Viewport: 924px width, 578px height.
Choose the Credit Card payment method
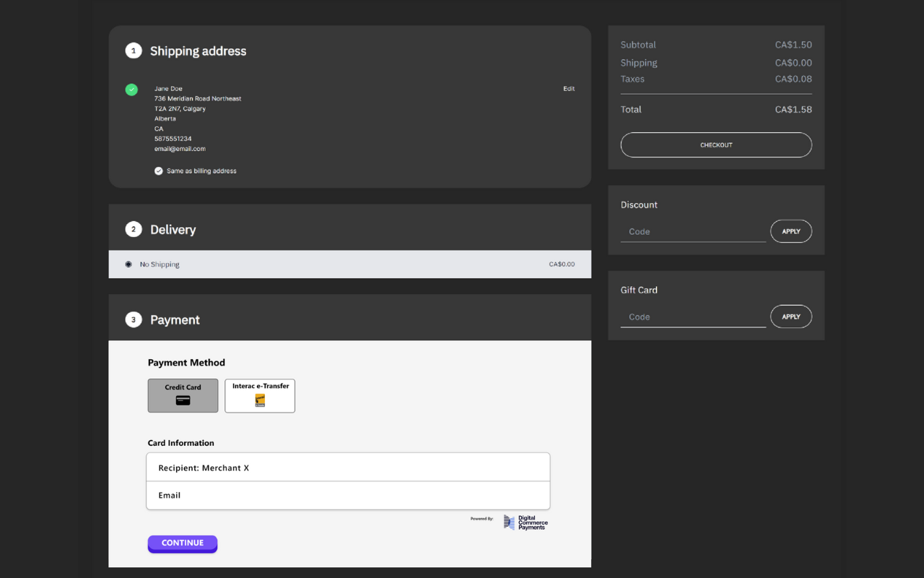(183, 396)
